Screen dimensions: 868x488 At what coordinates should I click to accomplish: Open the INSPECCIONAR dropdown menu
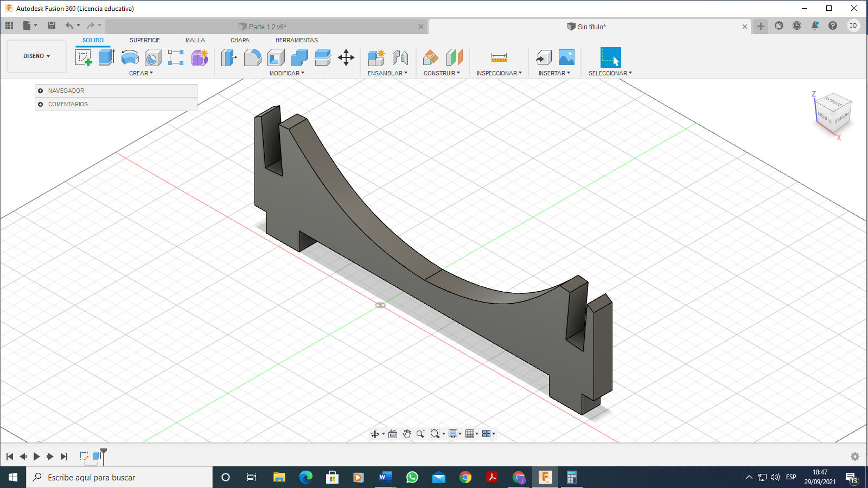pyautogui.click(x=499, y=73)
